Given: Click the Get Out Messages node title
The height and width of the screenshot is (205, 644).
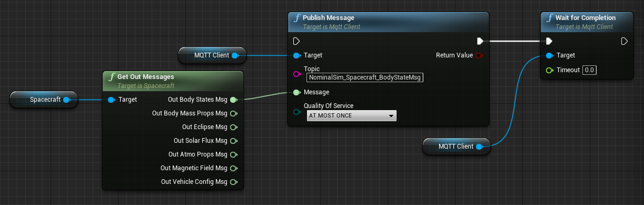Looking at the screenshot, I should point(145,77).
